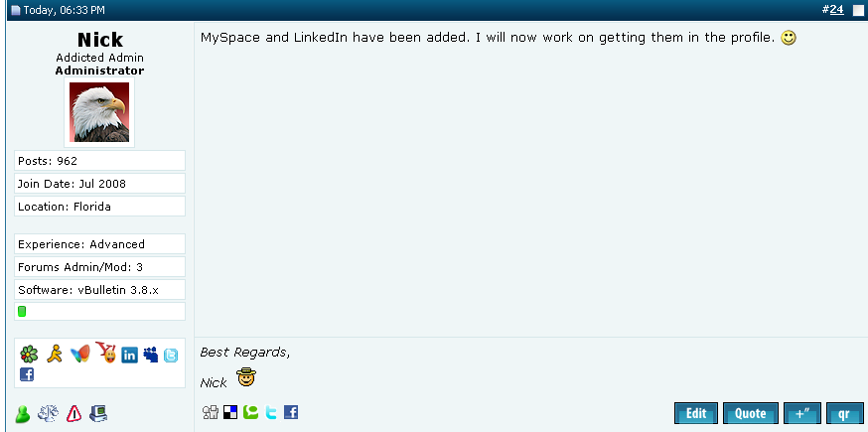Click the Quote button
The image size is (868, 432).
[751, 413]
